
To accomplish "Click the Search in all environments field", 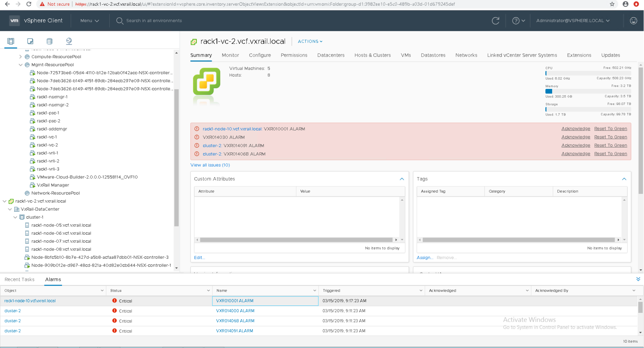I will click(x=154, y=21).
